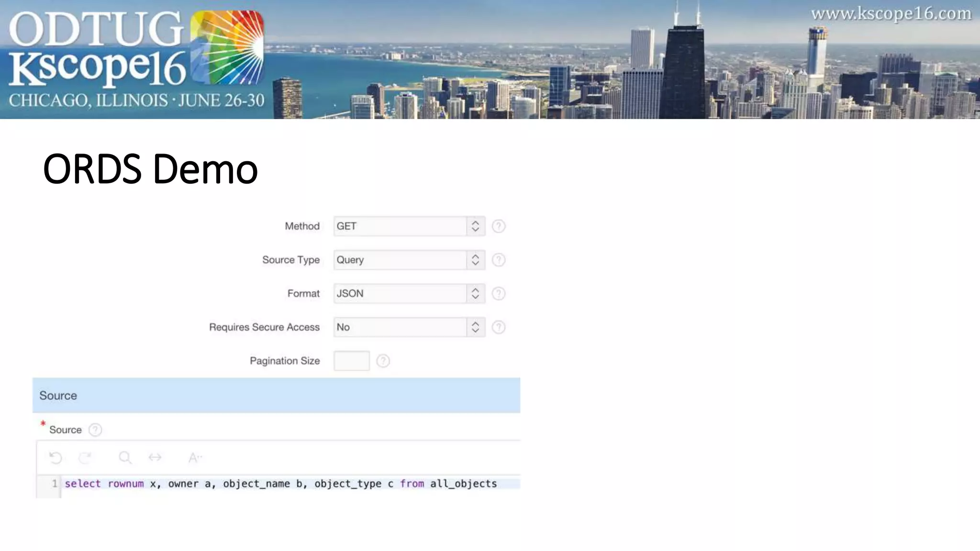Click into the Pagination Size input field
Screen dimensions: 980x551
(352, 361)
